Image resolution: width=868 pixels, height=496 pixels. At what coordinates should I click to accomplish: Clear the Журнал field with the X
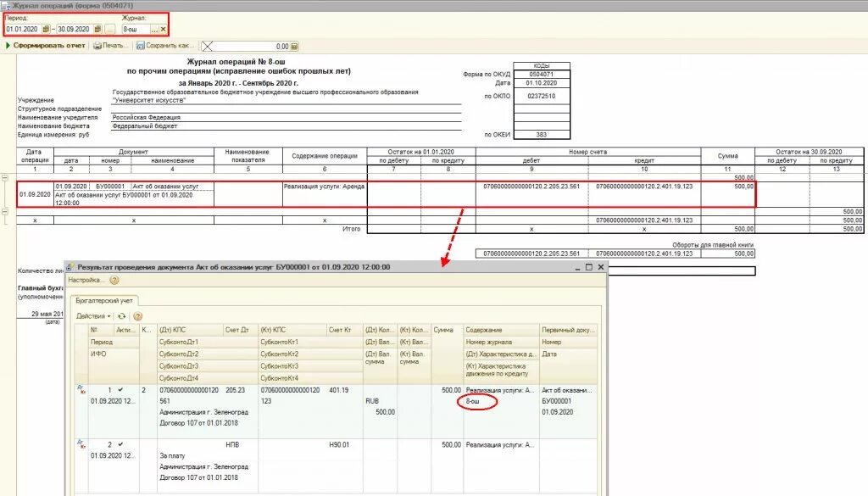163,30
